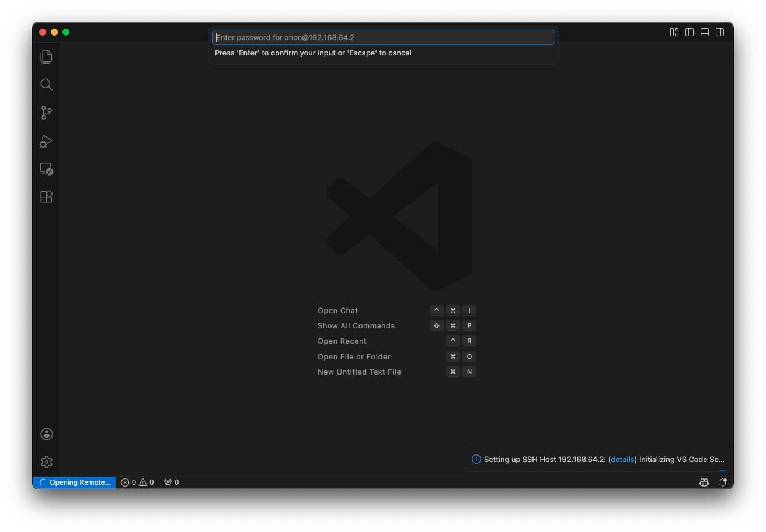This screenshot has height=532, width=766.
Task: Click the forwarded ports status icon
Action: click(x=171, y=482)
